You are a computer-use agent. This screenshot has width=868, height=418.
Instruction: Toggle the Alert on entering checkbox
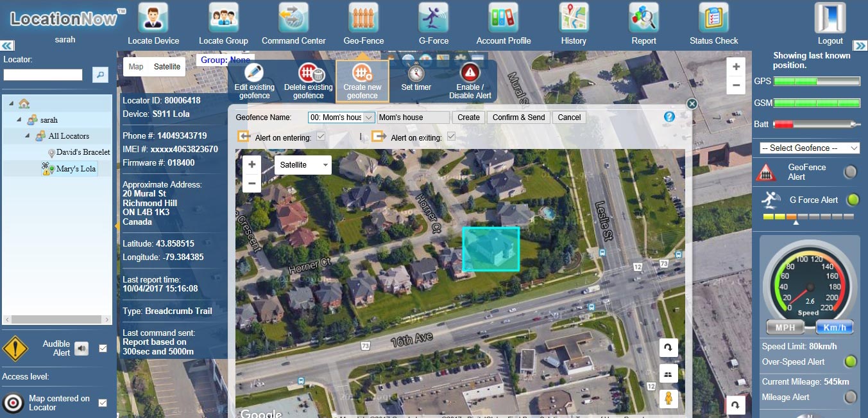(321, 137)
